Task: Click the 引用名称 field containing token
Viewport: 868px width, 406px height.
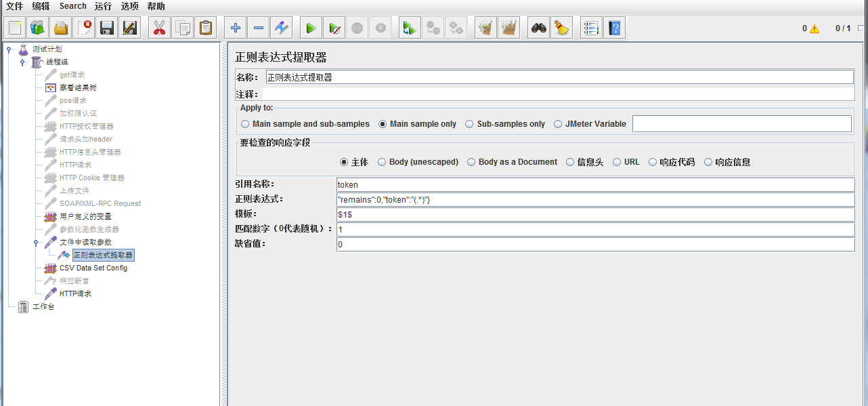Action: tap(595, 184)
